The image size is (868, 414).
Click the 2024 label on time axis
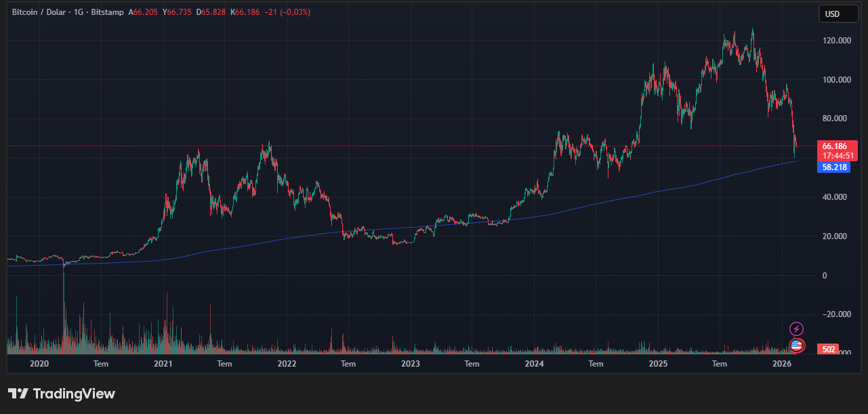[x=534, y=364]
